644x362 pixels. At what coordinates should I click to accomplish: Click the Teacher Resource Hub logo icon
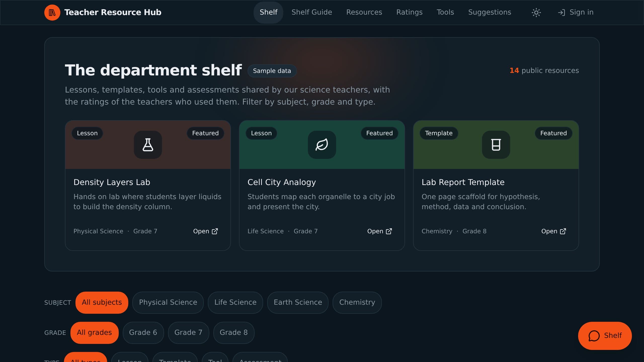[x=52, y=12]
